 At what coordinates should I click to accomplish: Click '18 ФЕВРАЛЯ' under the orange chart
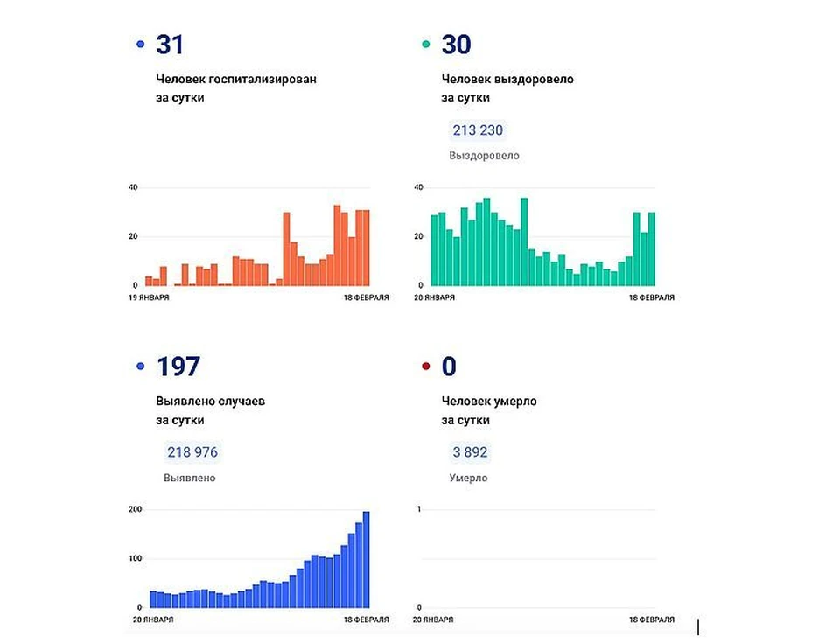[x=367, y=297]
